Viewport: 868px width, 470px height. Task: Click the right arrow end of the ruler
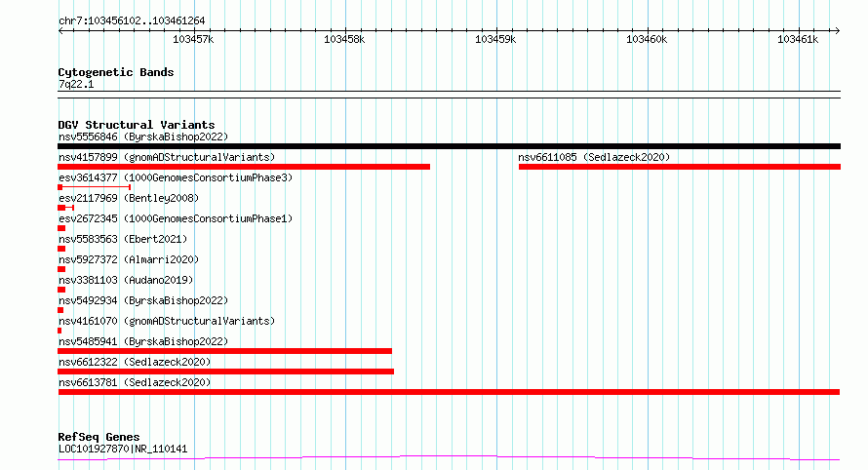[838, 30]
